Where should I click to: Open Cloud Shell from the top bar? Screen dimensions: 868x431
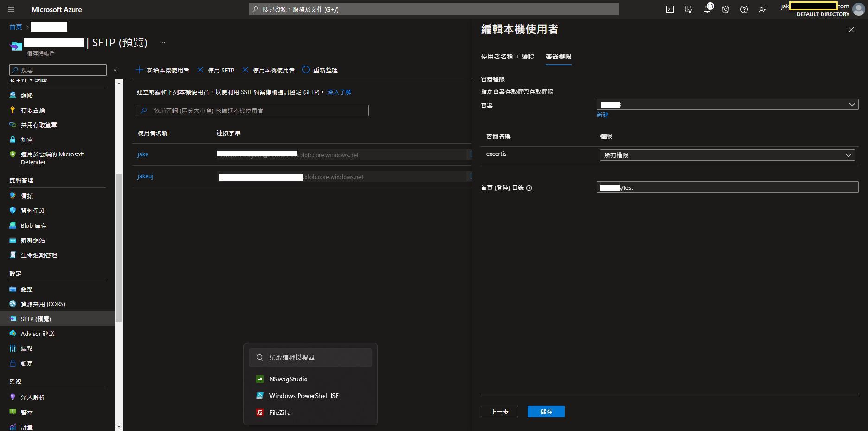point(670,9)
